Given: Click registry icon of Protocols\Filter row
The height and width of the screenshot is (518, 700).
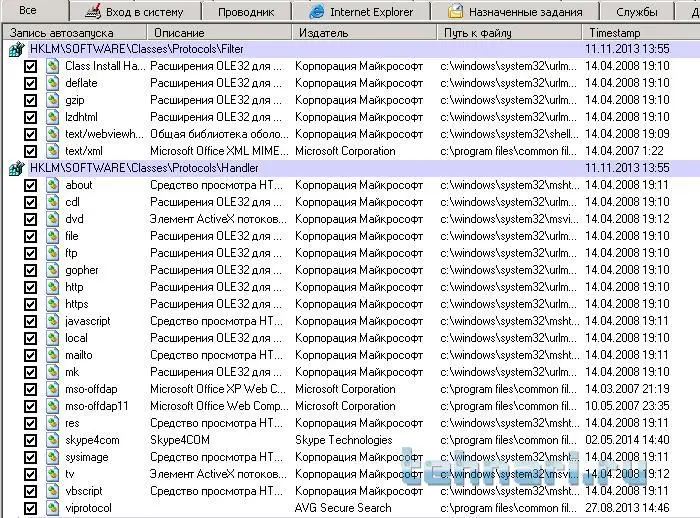Looking at the screenshot, I should pyautogui.click(x=17, y=49).
